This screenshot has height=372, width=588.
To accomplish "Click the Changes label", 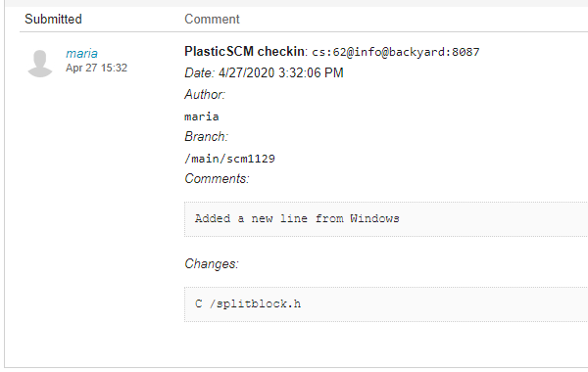I will tap(212, 263).
